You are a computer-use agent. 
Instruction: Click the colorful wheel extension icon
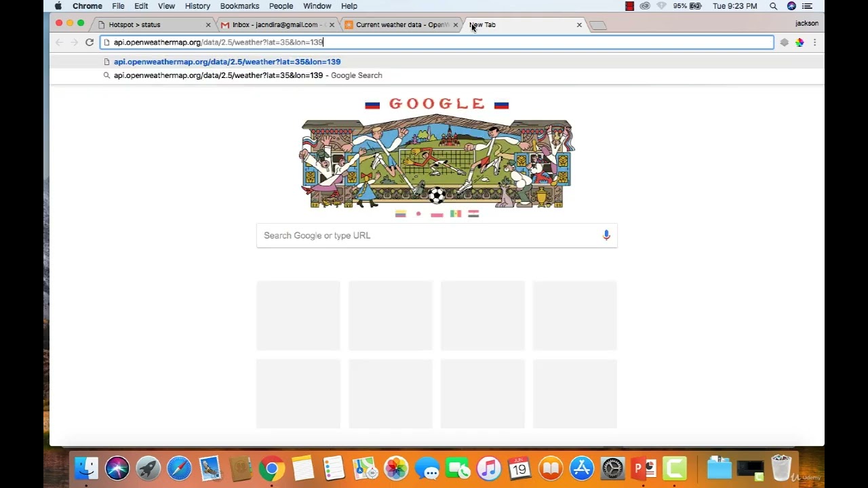[800, 42]
